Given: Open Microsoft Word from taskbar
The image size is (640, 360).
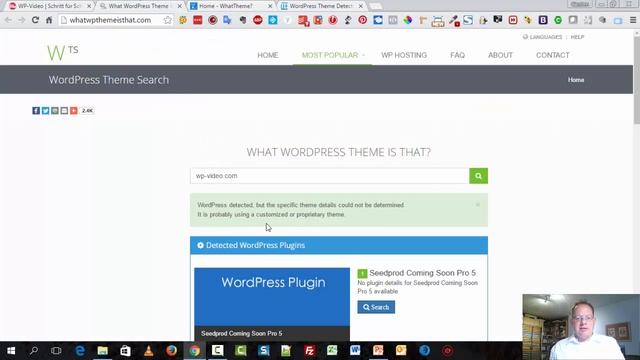Looking at the screenshot, I should pyautogui.click(x=355, y=351).
